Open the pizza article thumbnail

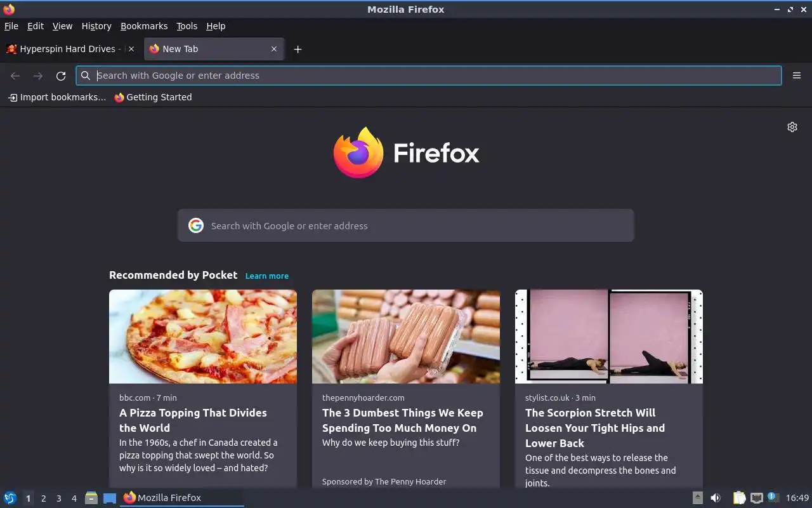[x=203, y=337]
